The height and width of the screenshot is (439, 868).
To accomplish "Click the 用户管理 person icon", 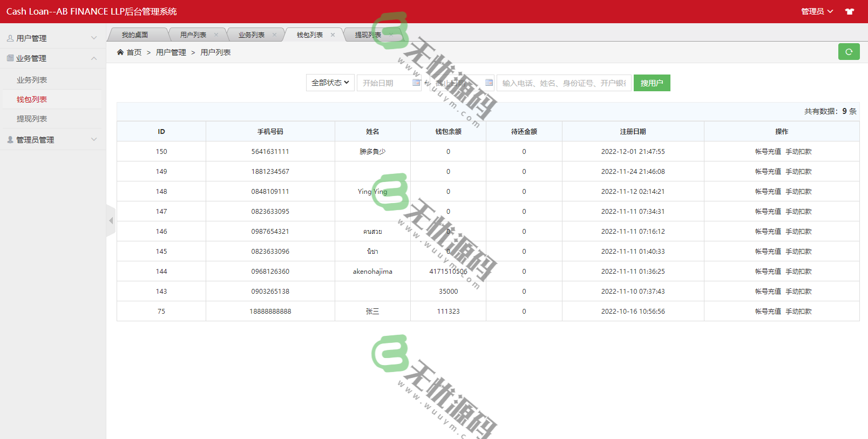I will coord(10,38).
